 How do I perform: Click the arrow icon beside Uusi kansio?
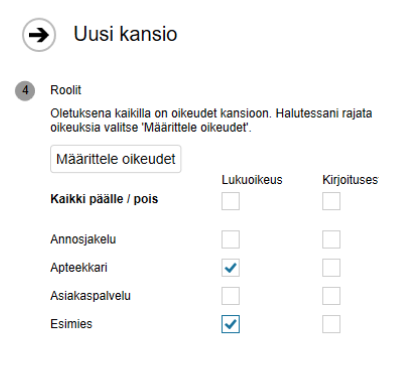pos(39,35)
